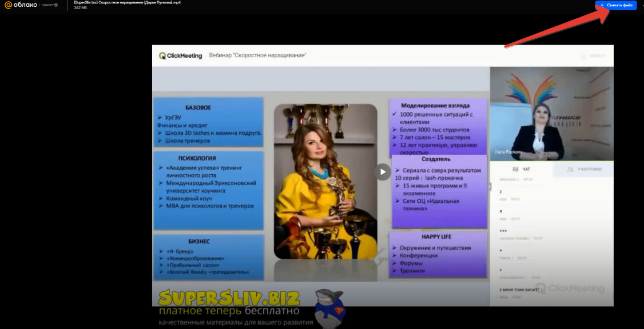Open the Облако home logo
The image size is (644, 329).
pos(21,5)
